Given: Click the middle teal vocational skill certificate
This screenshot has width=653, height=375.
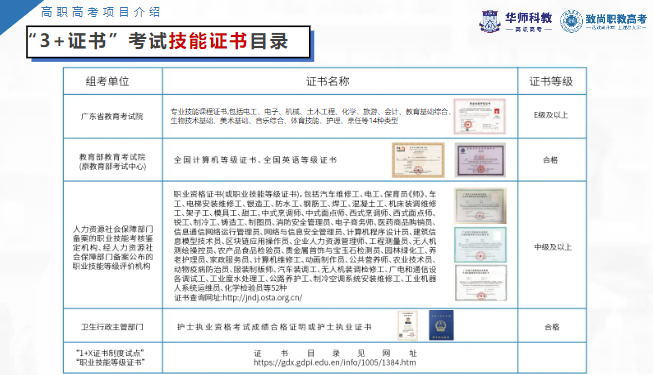Looking at the screenshot, I should [480, 245].
